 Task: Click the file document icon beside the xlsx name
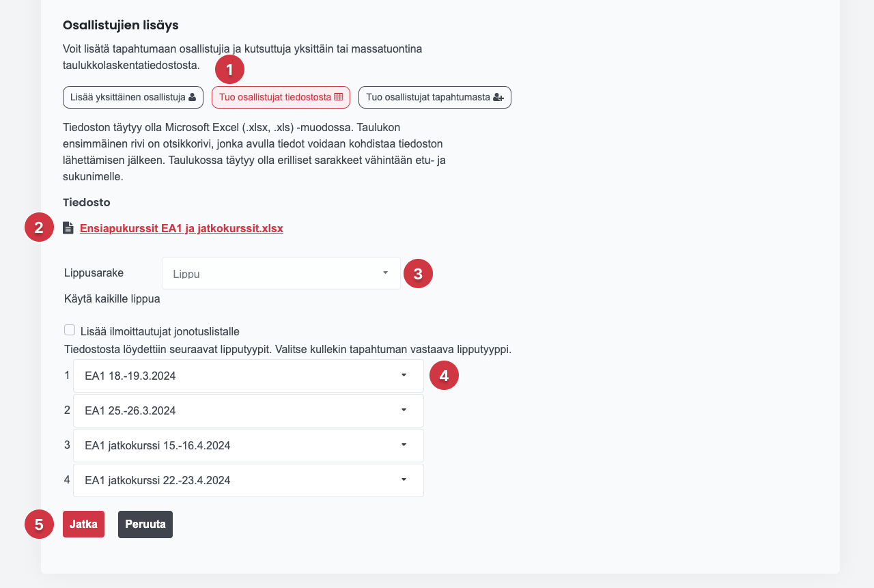click(x=68, y=228)
